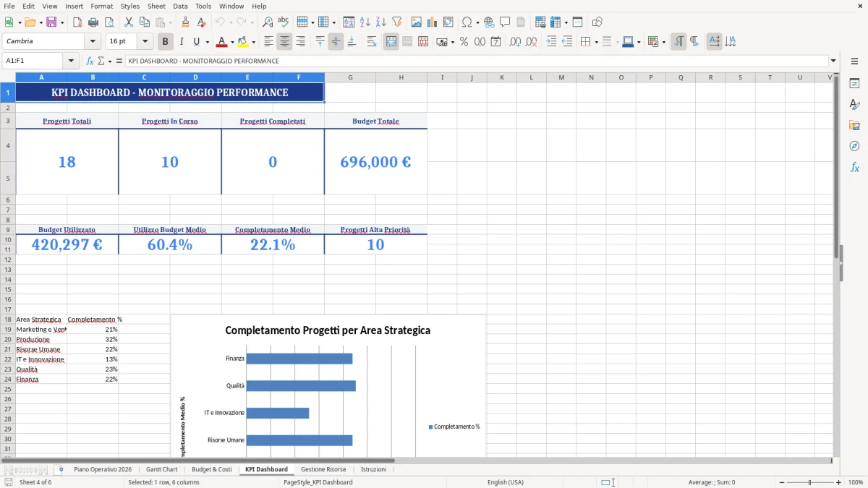Viewport: 868px width, 488px height.
Task: Open the Special Character dropdown arrow
Action: click(477, 22)
